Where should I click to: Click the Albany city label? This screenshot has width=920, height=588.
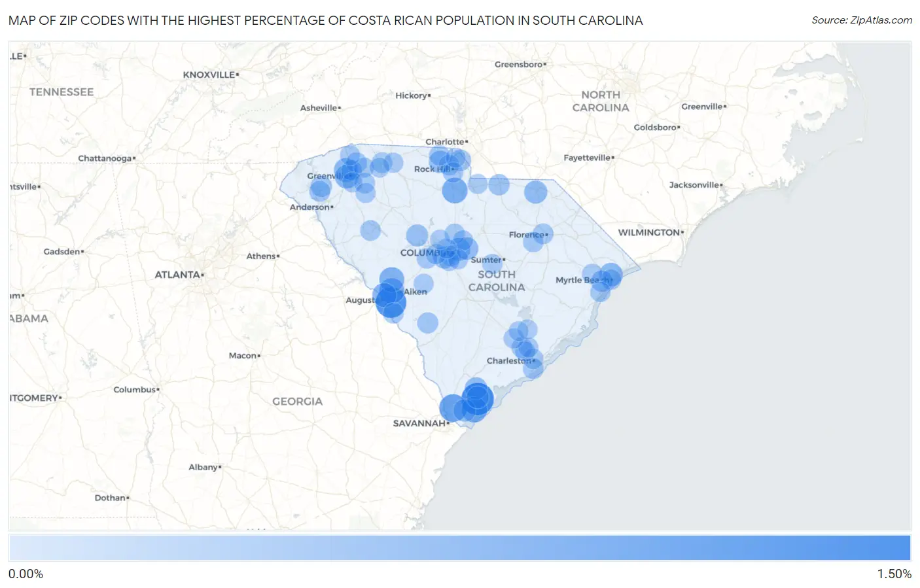[205, 467]
